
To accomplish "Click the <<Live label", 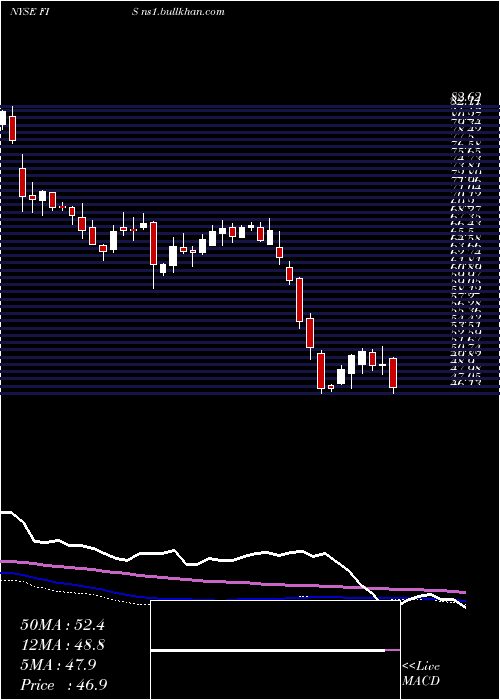I will [x=421, y=667].
